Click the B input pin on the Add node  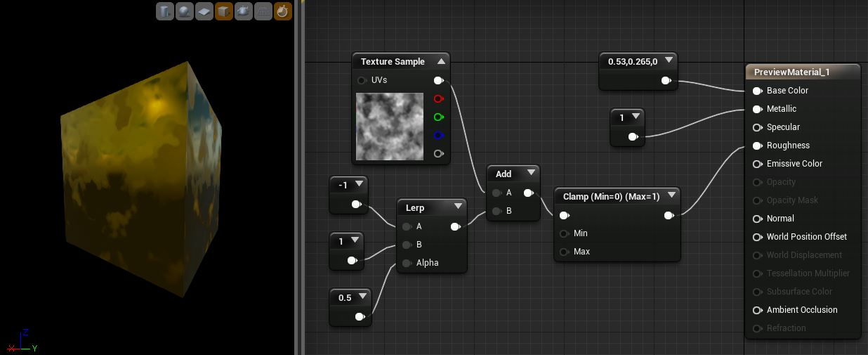tap(497, 211)
